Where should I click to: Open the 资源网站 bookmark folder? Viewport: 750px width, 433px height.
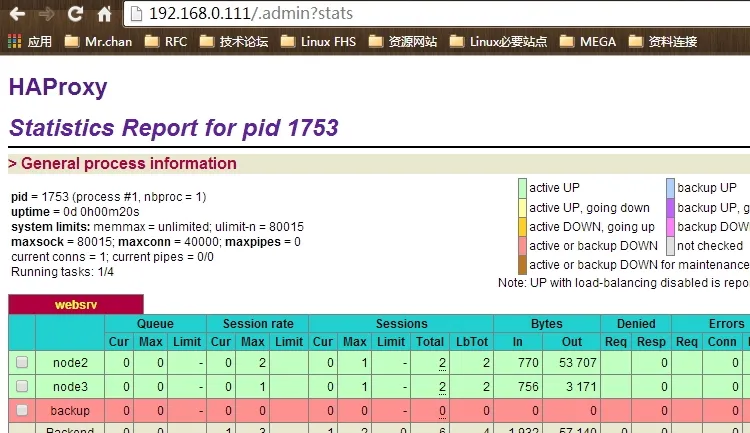tap(402, 42)
